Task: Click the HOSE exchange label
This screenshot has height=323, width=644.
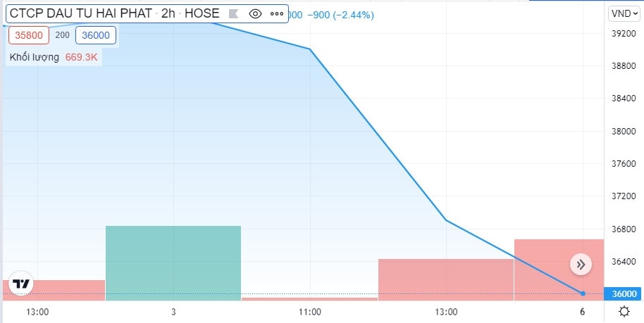Action: [x=202, y=13]
